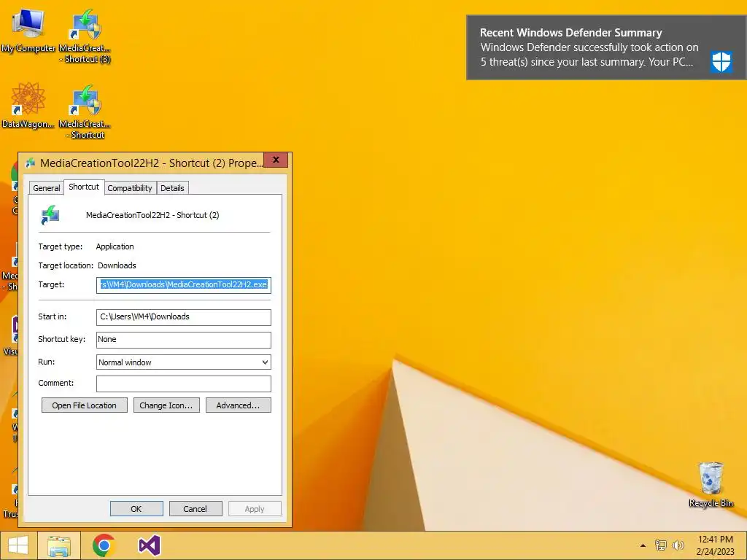The image size is (747, 560).
Task: Click the Change Icon... button
Action: (166, 405)
